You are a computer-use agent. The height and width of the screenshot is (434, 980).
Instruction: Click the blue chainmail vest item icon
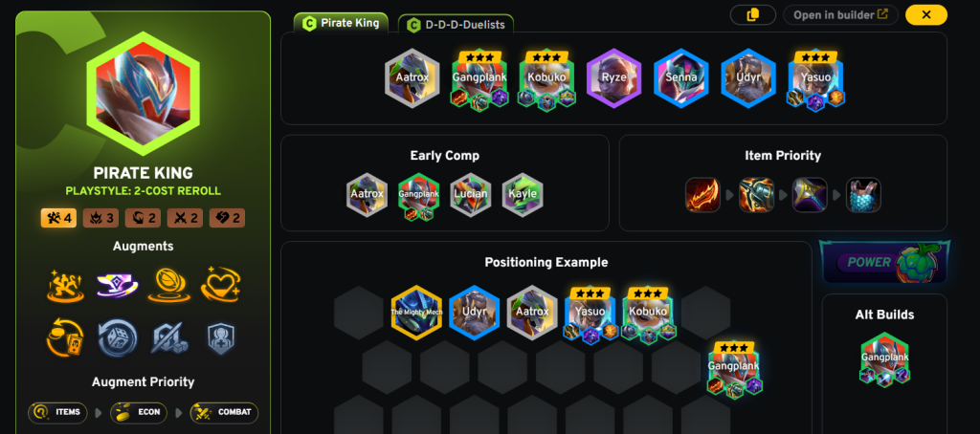pyautogui.click(x=863, y=195)
